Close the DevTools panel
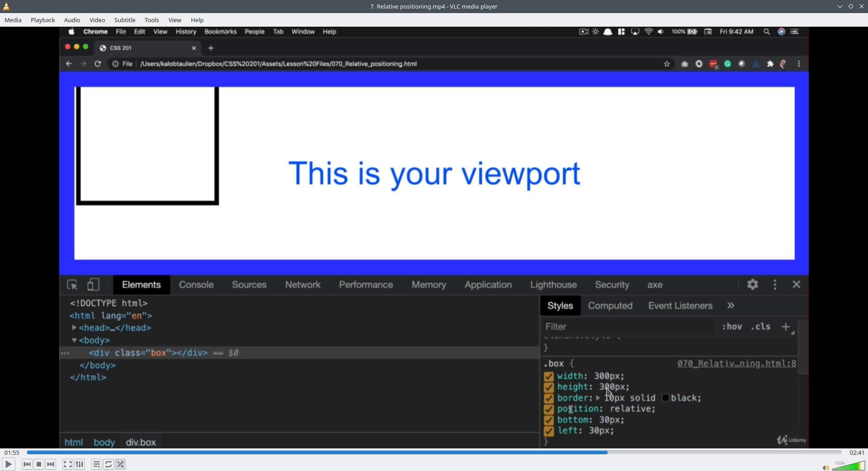The width and height of the screenshot is (868, 471). pos(797,284)
